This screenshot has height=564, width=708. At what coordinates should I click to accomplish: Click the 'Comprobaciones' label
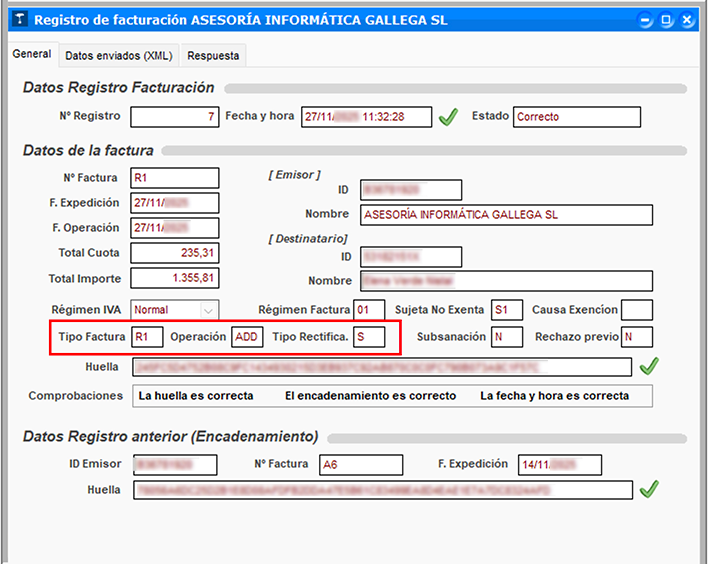(76, 396)
